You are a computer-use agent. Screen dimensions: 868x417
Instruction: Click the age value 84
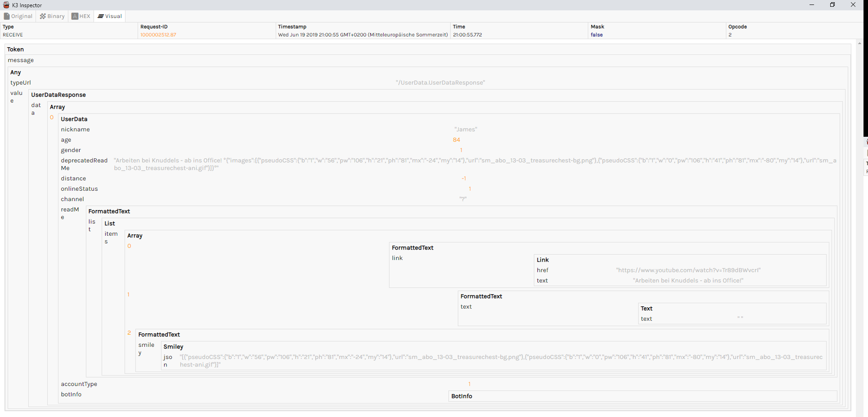[456, 140]
